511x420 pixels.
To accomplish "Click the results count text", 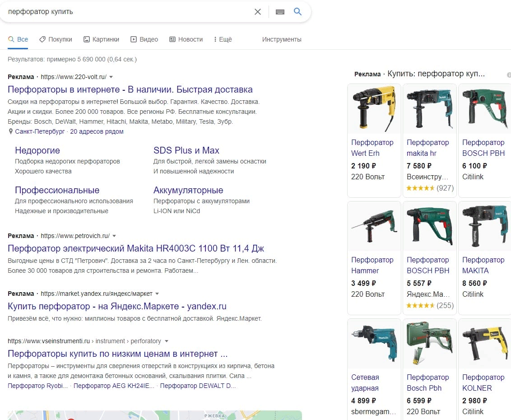I will (x=72, y=59).
